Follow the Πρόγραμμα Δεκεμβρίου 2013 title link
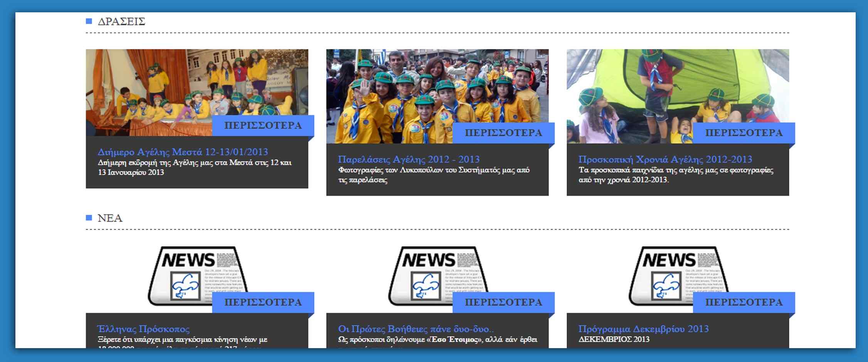The height and width of the screenshot is (362, 868). pyautogui.click(x=643, y=329)
